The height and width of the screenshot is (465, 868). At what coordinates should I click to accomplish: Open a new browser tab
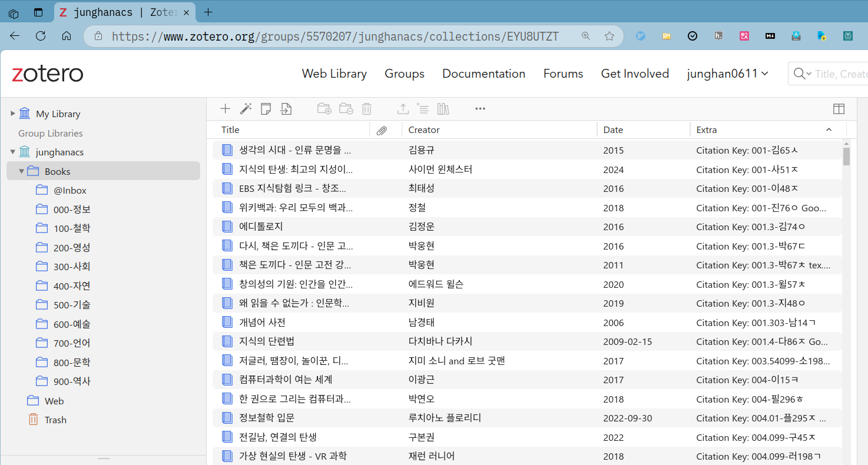(x=208, y=12)
